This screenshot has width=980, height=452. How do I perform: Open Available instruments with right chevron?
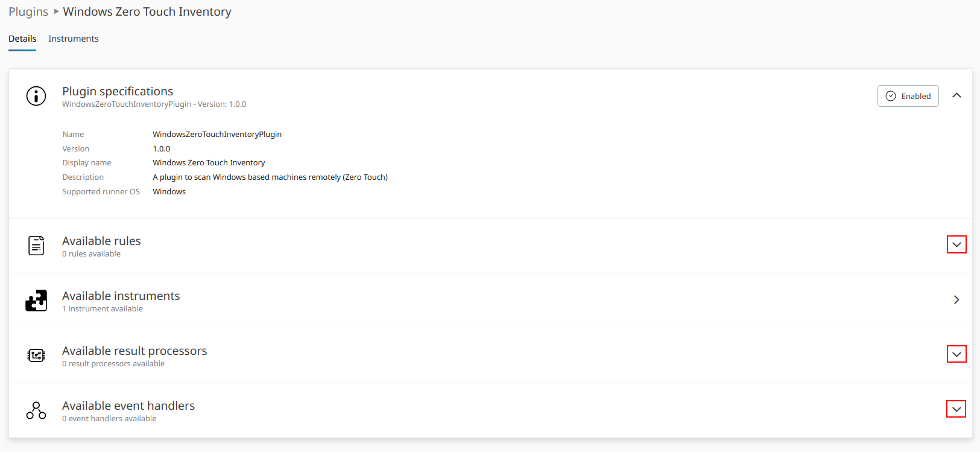956,300
